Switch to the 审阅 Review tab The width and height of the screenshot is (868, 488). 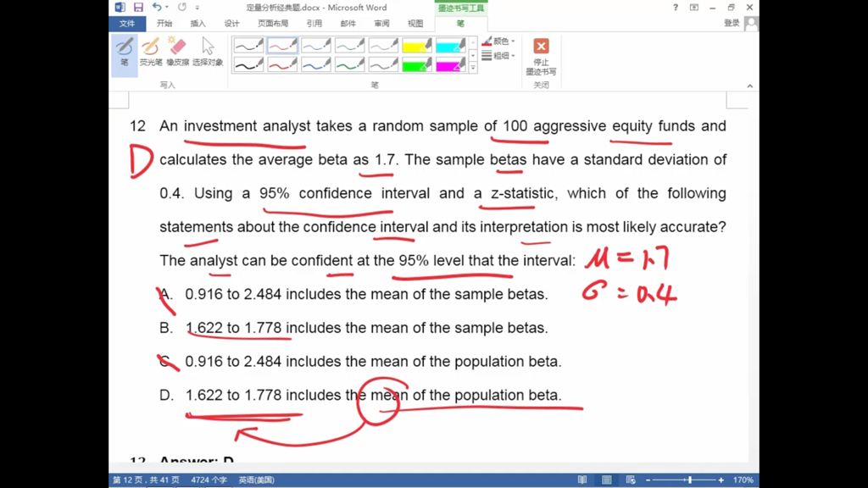pos(381,24)
